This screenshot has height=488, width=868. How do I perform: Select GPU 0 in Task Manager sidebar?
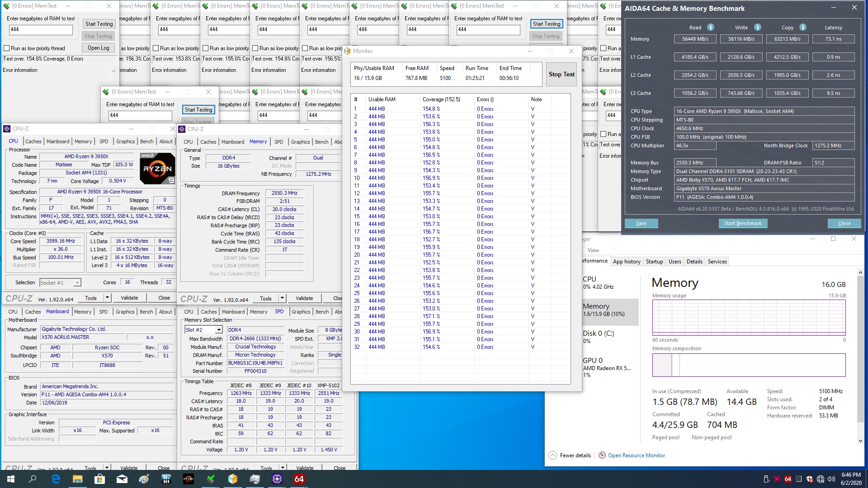point(609,367)
